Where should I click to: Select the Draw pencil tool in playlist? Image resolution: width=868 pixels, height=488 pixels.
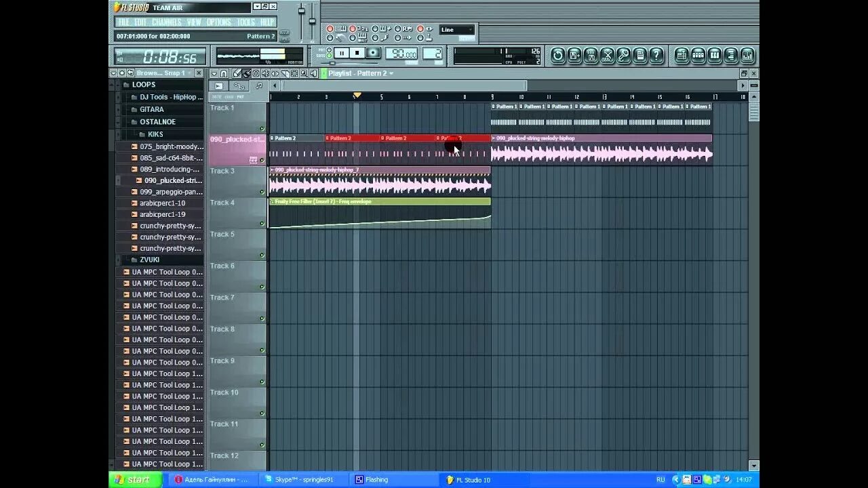pyautogui.click(x=237, y=73)
